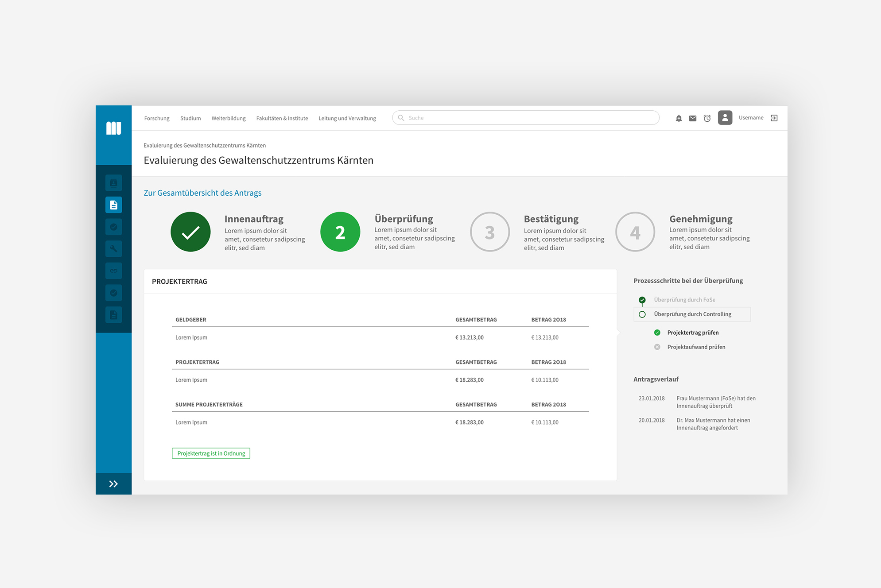Click the € 13.213,00 Gesamtbetrag value
Screen dimensions: 881x588
469,337
